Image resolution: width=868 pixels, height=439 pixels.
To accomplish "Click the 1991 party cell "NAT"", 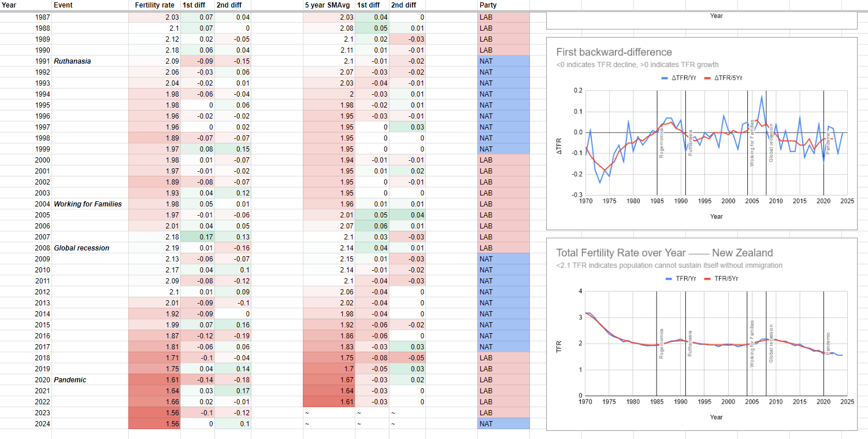I will [x=503, y=61].
